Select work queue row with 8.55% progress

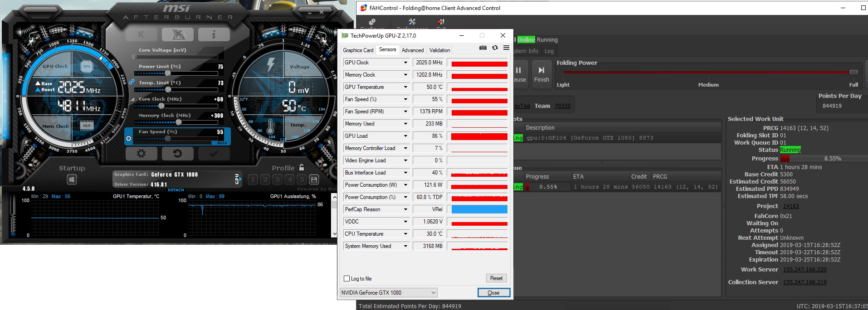tap(617, 187)
